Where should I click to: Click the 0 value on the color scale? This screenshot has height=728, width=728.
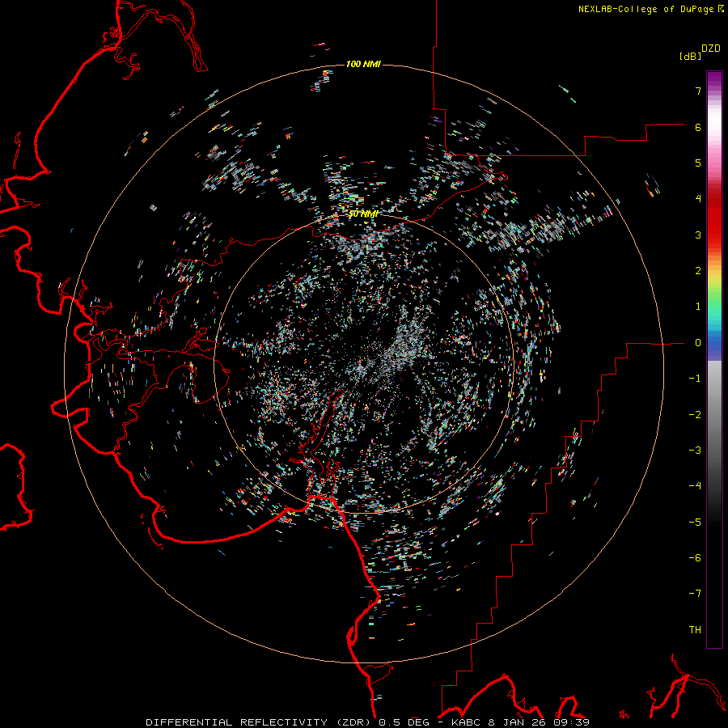[698, 343]
